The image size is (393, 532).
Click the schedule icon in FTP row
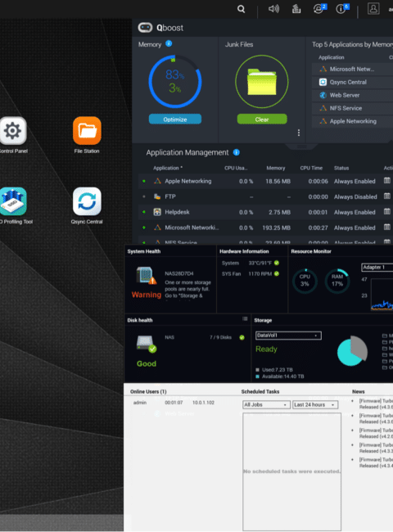pyautogui.click(x=387, y=196)
